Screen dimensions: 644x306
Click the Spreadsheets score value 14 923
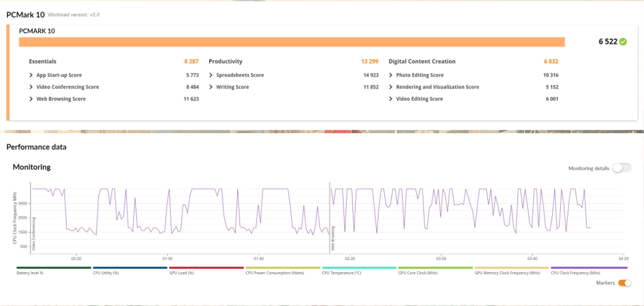[371, 75]
